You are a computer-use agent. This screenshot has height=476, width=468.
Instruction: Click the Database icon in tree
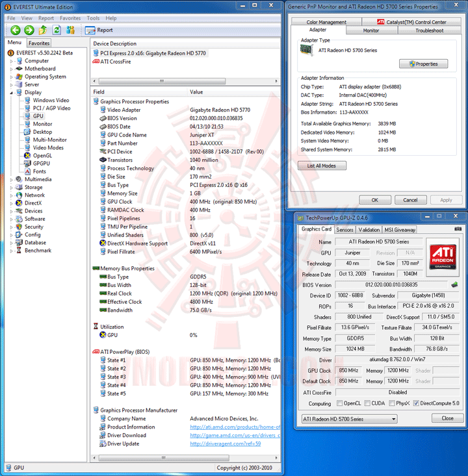[19, 242]
